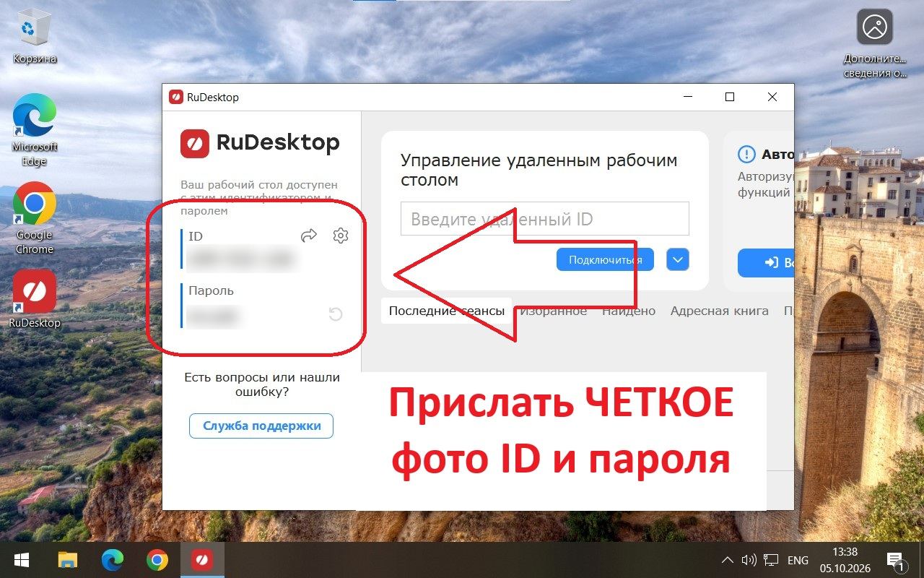Open the Найдено tab

(x=629, y=311)
